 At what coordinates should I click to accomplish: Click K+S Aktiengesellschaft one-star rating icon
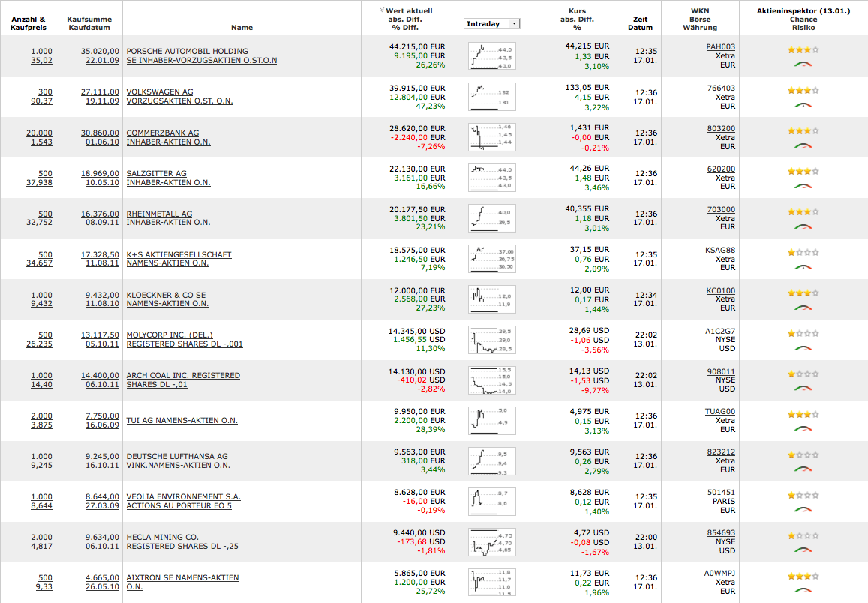point(803,252)
